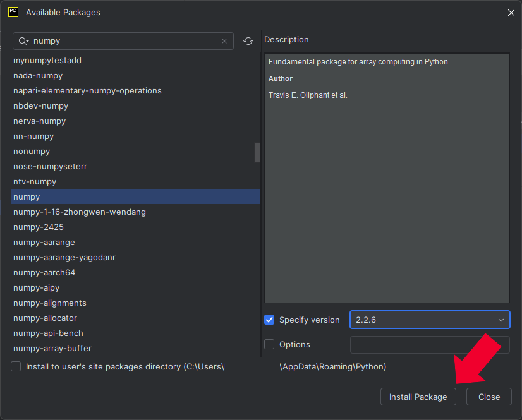The image size is (522, 420).
Task: Choose the nose-numpyseterr package
Action: [x=50, y=167]
